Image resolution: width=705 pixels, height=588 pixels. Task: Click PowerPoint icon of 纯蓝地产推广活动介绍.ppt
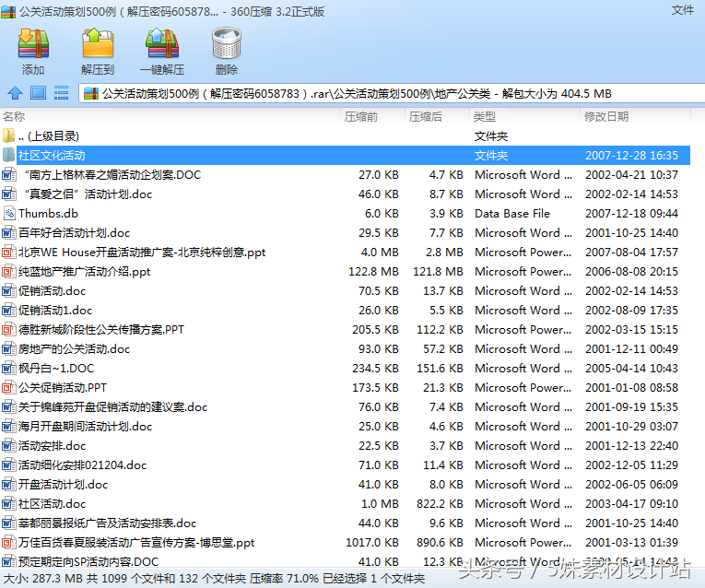coord(8,272)
